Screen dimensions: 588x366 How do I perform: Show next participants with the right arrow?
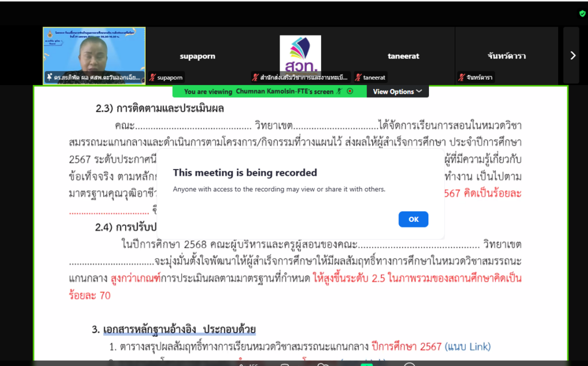(x=572, y=55)
